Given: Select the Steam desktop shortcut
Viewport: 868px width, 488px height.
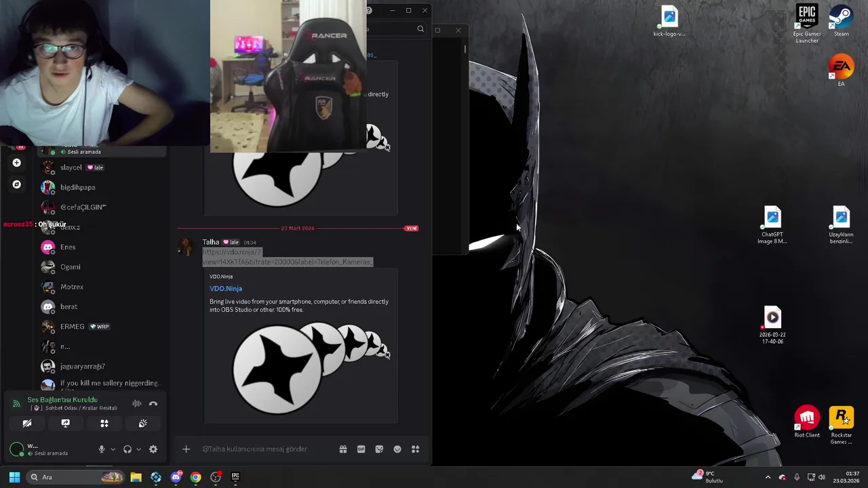Looking at the screenshot, I should [842, 22].
